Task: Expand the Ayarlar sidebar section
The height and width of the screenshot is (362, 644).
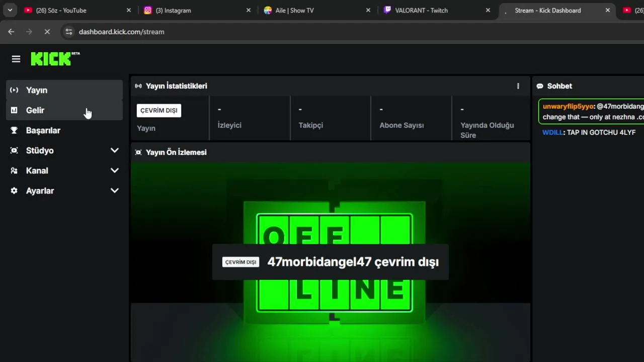Action: (115, 191)
